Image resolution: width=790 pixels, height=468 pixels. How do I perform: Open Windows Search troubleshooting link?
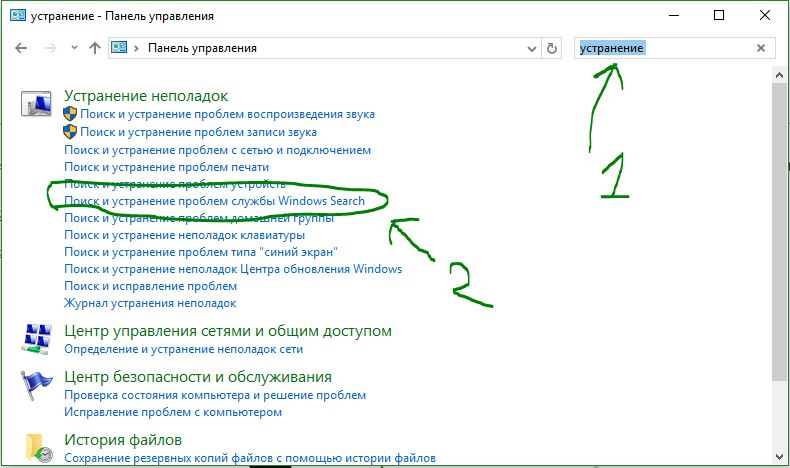pyautogui.click(x=214, y=201)
